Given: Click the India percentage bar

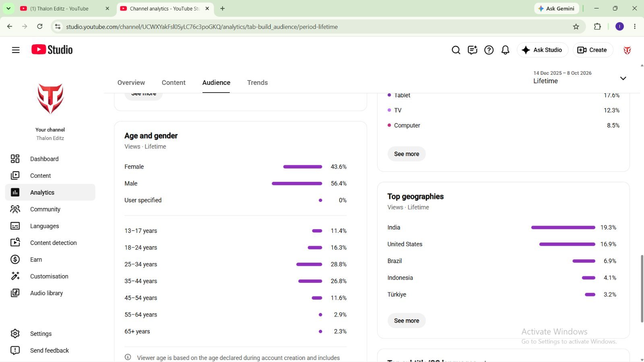Looking at the screenshot, I should click(563, 228).
